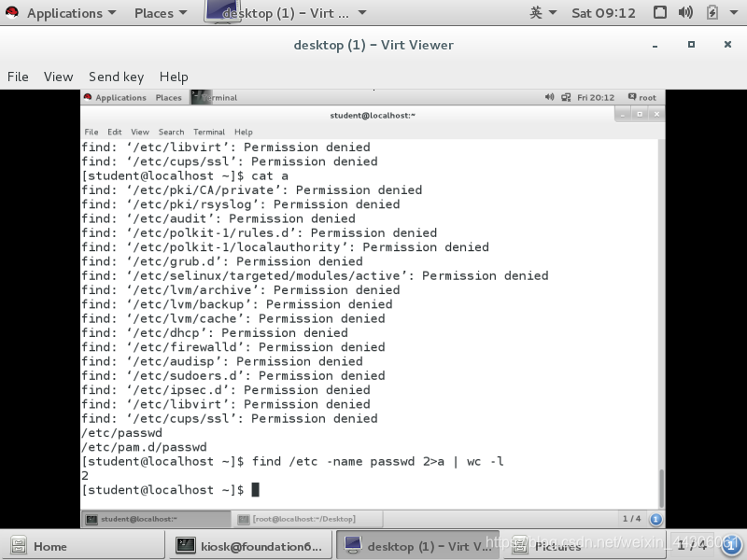747x560 pixels.
Task: Click the terminal prompt cursor line
Action: click(171, 490)
